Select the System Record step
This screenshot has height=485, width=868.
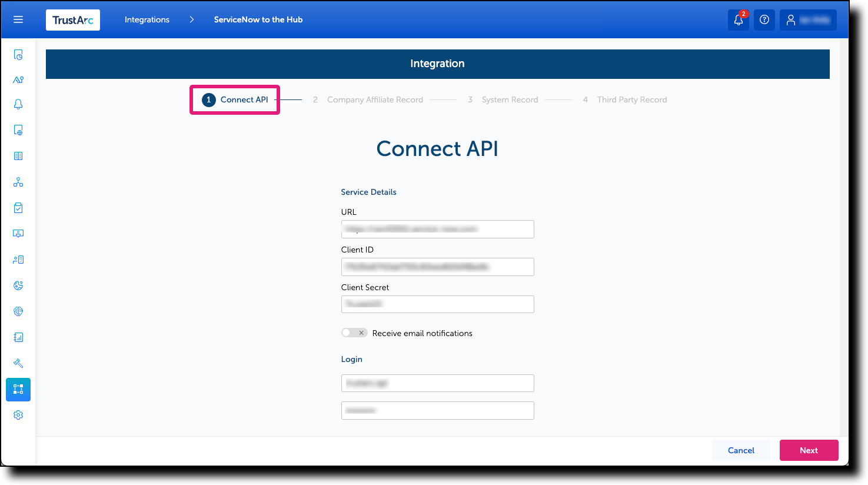tap(510, 99)
